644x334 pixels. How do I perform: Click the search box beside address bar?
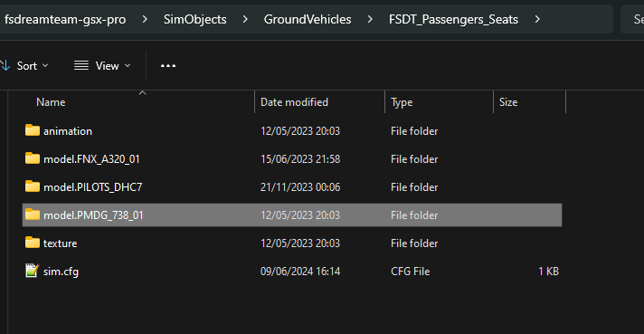click(632, 19)
